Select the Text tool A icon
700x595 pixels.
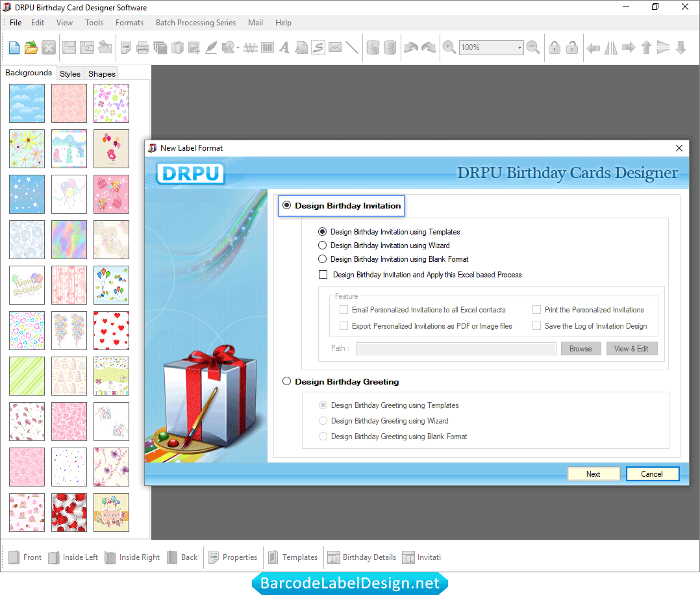[284, 47]
